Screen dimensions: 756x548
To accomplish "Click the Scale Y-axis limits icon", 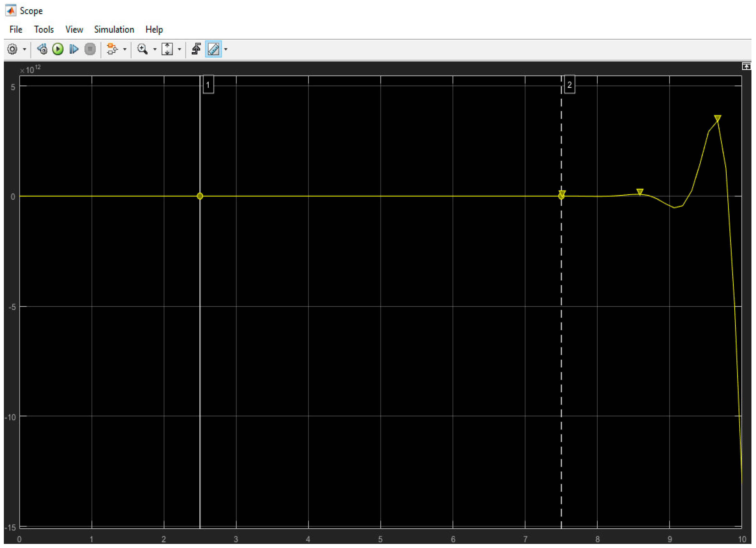I will 167,49.
